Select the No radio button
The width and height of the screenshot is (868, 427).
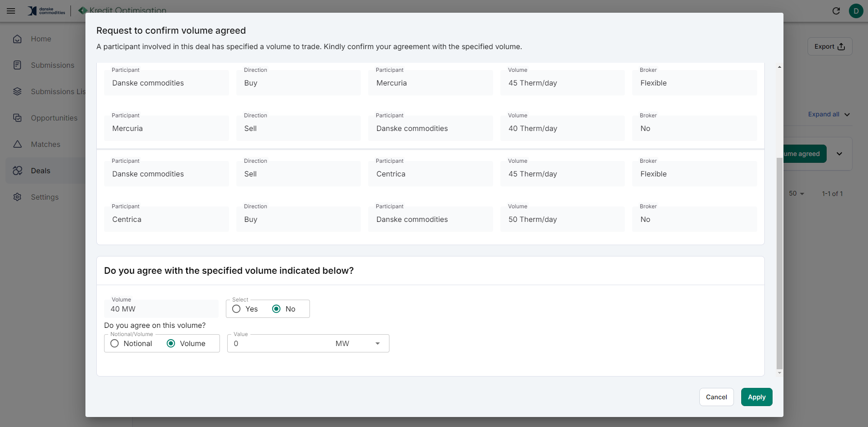tap(276, 309)
